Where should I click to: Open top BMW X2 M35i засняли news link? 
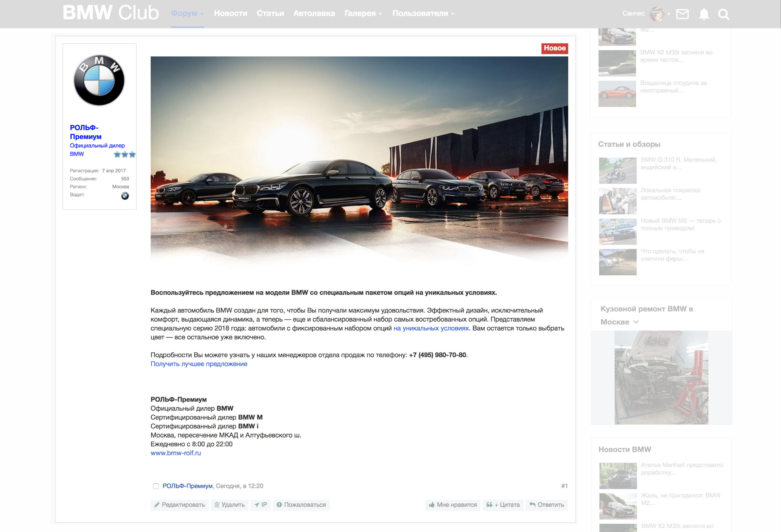[676, 56]
